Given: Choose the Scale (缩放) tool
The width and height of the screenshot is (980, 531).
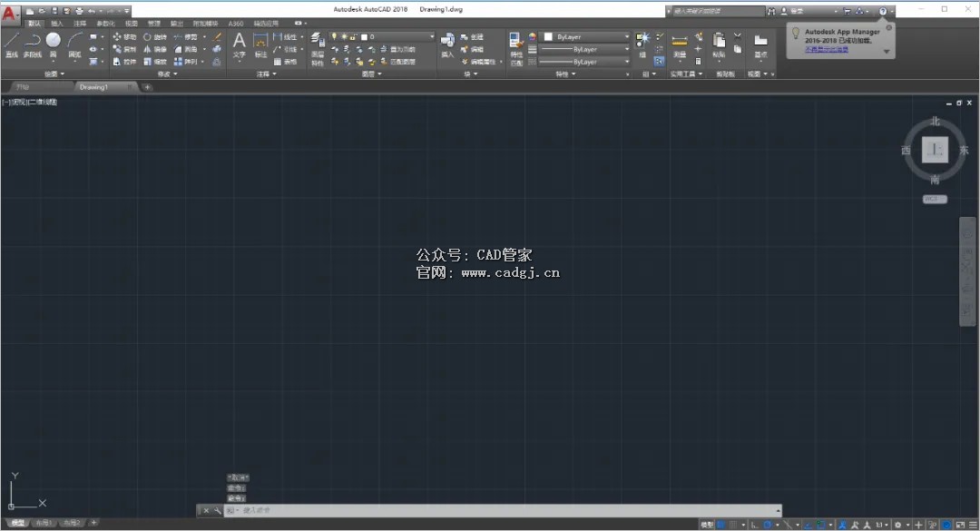Looking at the screenshot, I should point(155,62).
